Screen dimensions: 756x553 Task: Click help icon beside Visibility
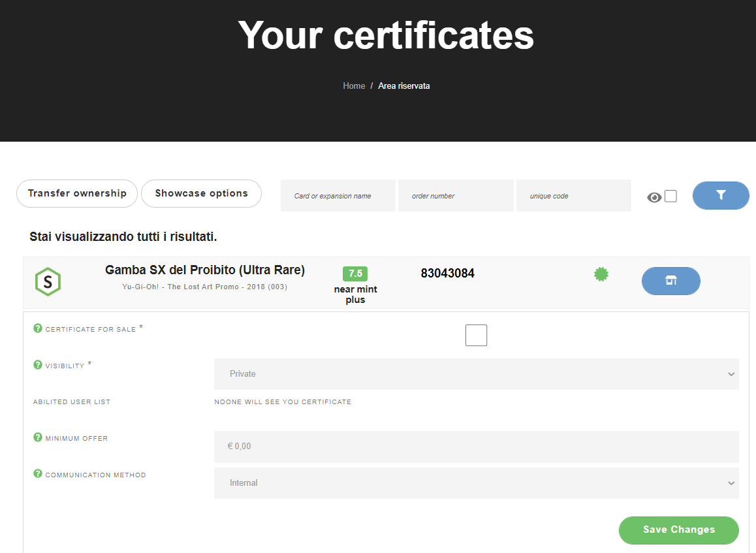38,365
